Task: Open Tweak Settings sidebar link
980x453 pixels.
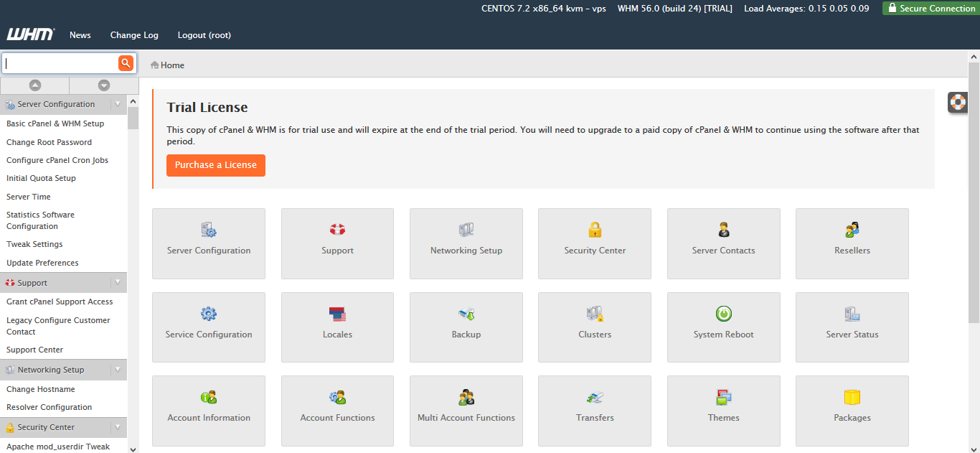Action: click(34, 244)
